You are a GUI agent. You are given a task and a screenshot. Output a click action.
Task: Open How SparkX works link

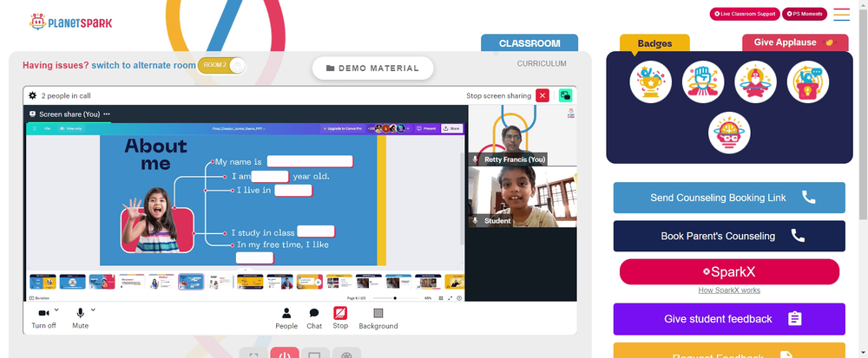pos(729,290)
